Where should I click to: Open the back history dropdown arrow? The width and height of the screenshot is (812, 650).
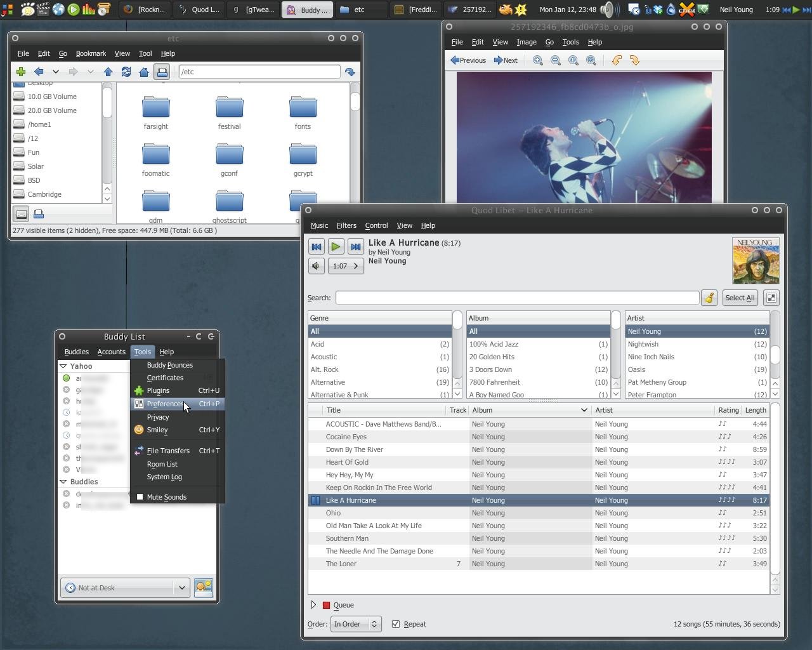click(x=56, y=72)
